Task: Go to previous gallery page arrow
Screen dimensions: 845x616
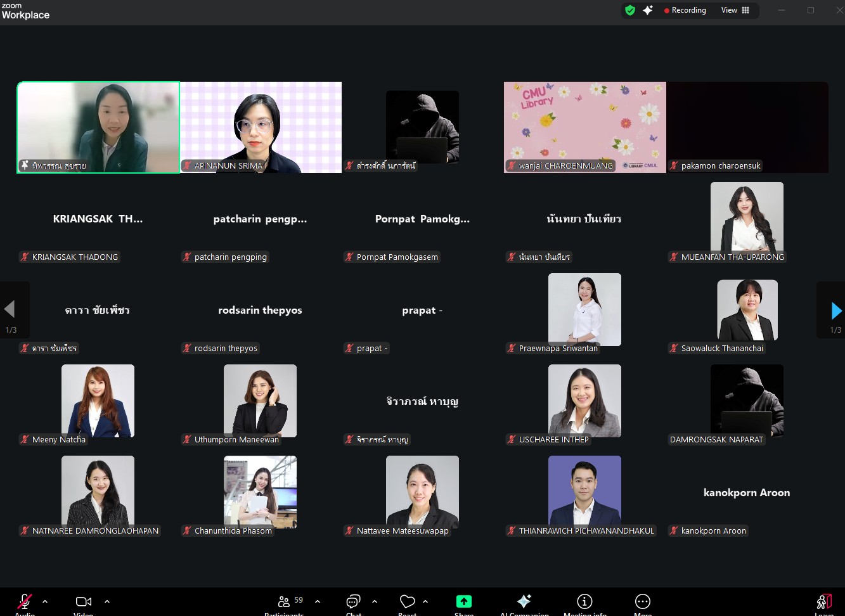Action: [10, 310]
